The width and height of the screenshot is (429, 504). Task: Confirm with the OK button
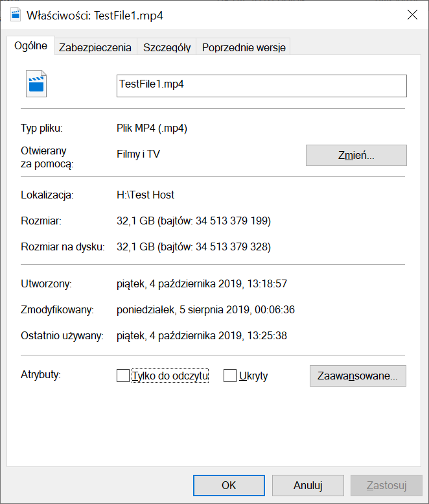(x=229, y=485)
